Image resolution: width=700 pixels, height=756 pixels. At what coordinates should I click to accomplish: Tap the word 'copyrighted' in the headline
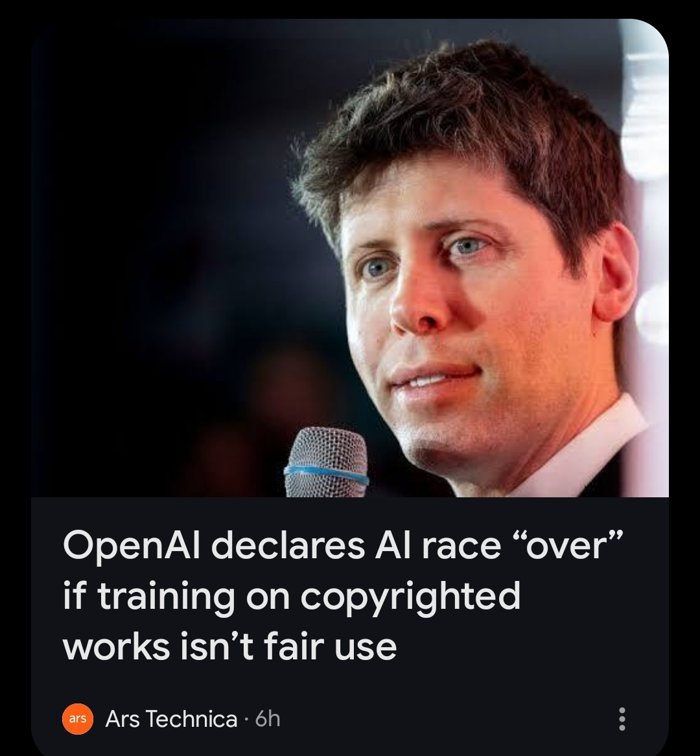point(411,597)
